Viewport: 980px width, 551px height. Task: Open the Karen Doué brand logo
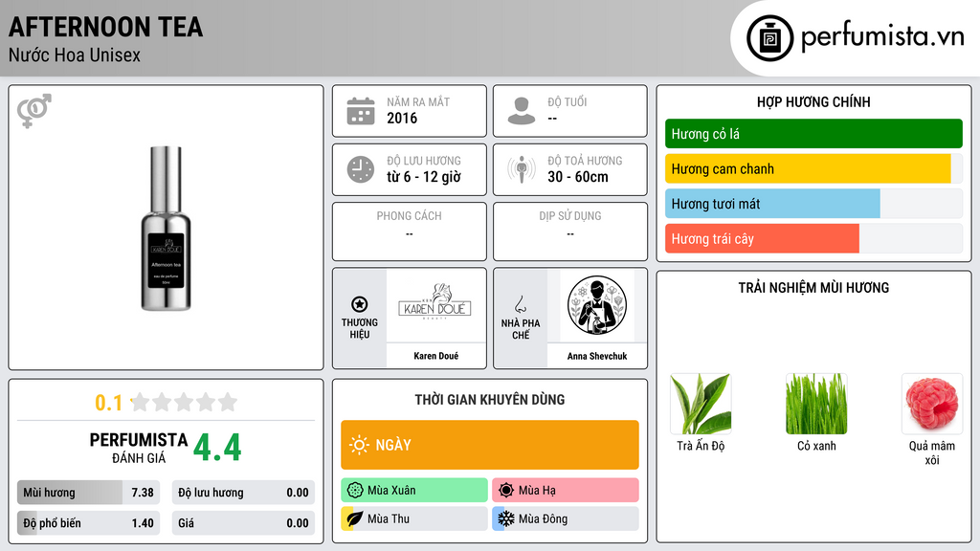click(x=435, y=305)
